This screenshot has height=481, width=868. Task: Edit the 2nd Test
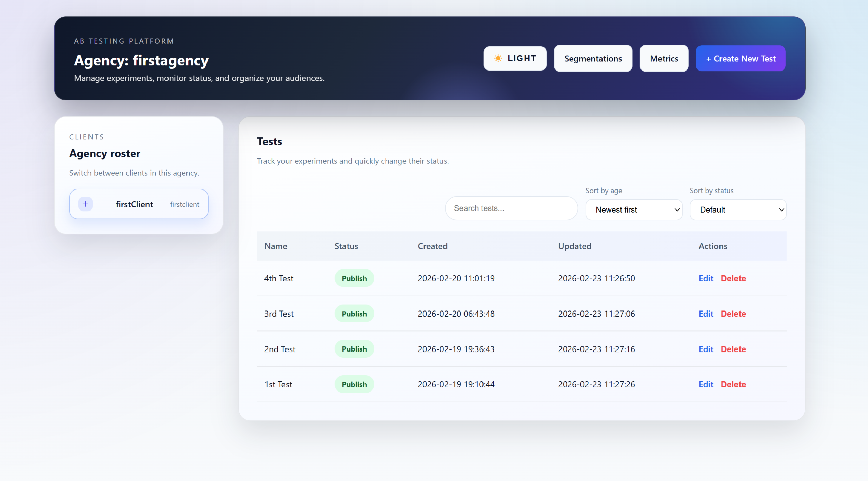[x=706, y=349]
